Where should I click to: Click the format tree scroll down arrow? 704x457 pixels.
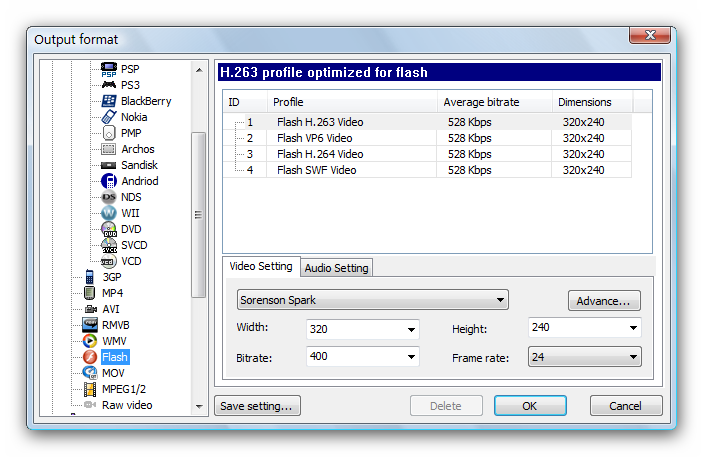point(199,407)
